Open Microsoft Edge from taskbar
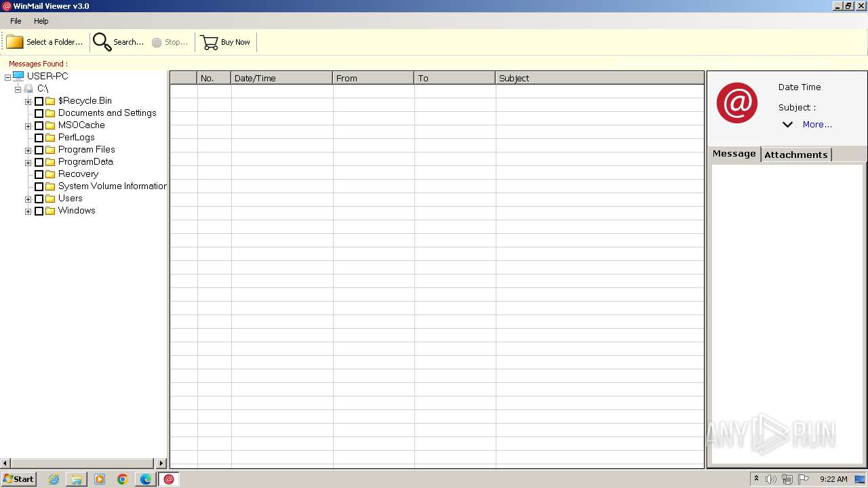The width and height of the screenshot is (868, 488). (x=146, y=479)
